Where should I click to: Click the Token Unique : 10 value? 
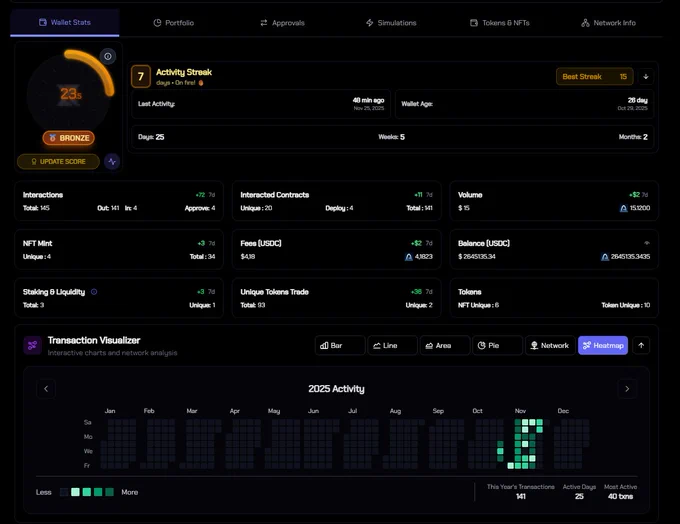pos(625,305)
